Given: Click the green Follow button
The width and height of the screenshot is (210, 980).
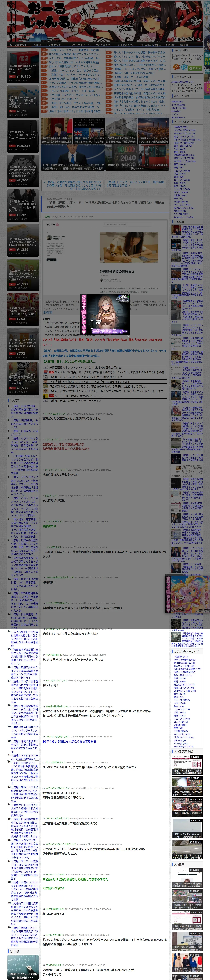Looking at the screenshot, I should pyautogui.click(x=195, y=68).
